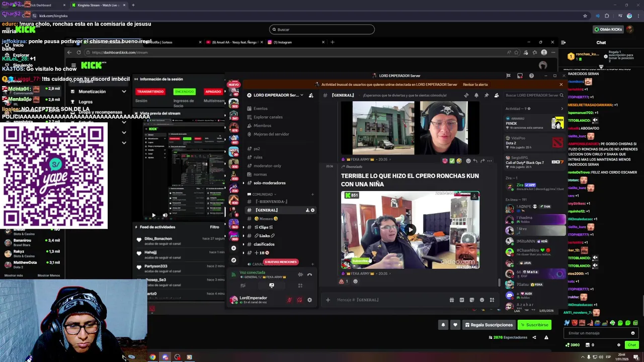Click the green Chat send button
This screenshot has width=644, height=362.
point(632,345)
